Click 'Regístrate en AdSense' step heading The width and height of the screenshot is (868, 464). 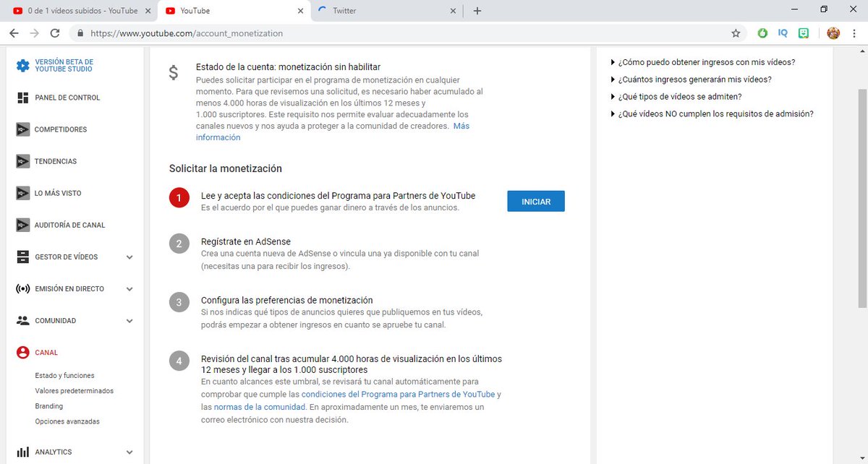click(x=246, y=241)
